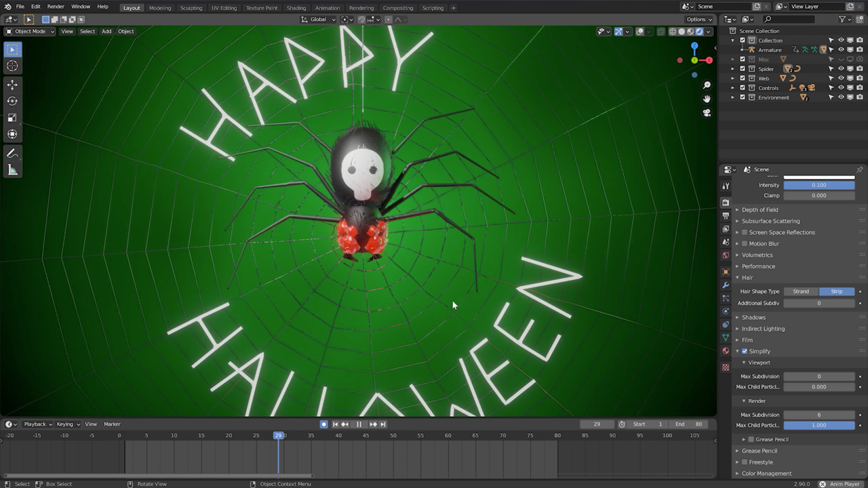Image resolution: width=868 pixels, height=488 pixels.
Task: Disable render for Armature camera icon
Action: click(859, 49)
